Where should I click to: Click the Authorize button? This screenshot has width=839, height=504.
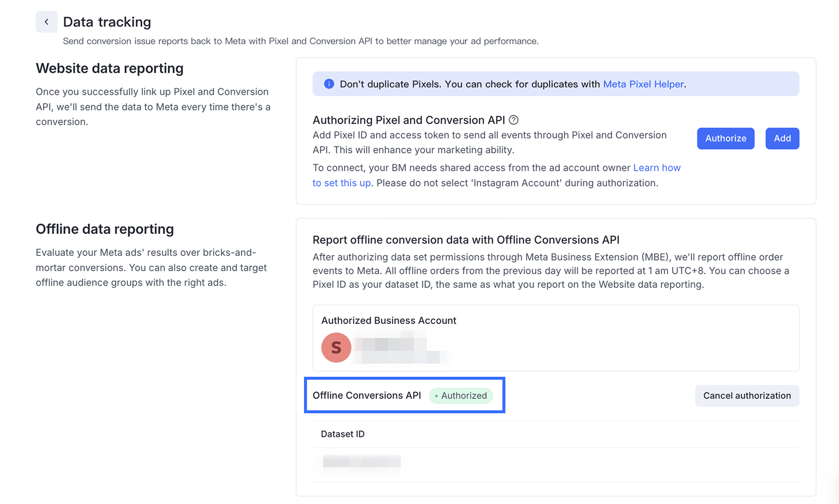(725, 138)
